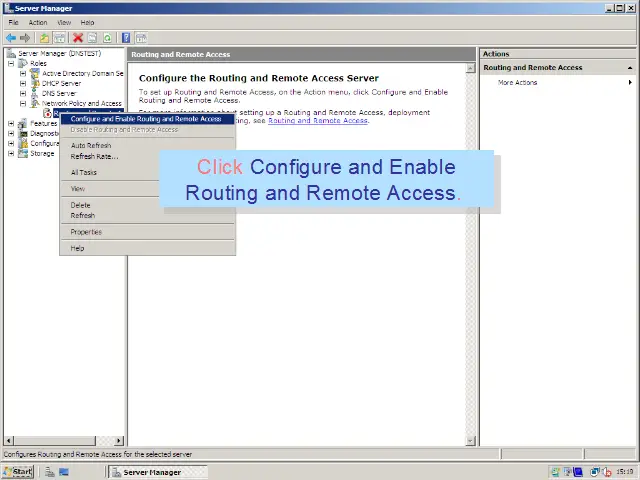Screen dimensions: 640x480
Task: Follow the Routing and Remote Access hyperlink
Action: tap(317, 121)
